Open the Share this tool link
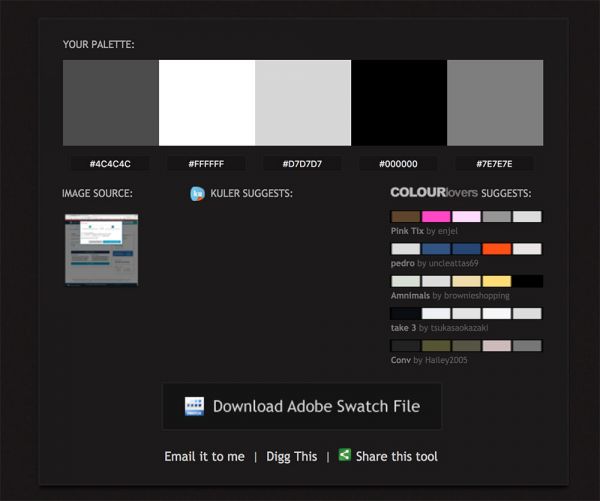 (396, 456)
